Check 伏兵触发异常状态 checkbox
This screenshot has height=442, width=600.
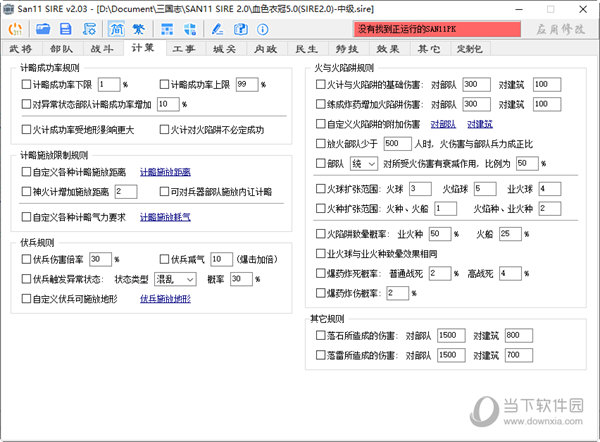(x=26, y=279)
